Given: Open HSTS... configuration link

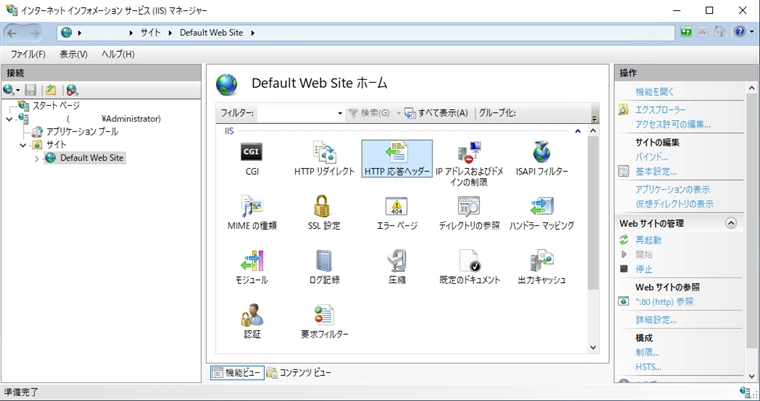Looking at the screenshot, I should 648,367.
